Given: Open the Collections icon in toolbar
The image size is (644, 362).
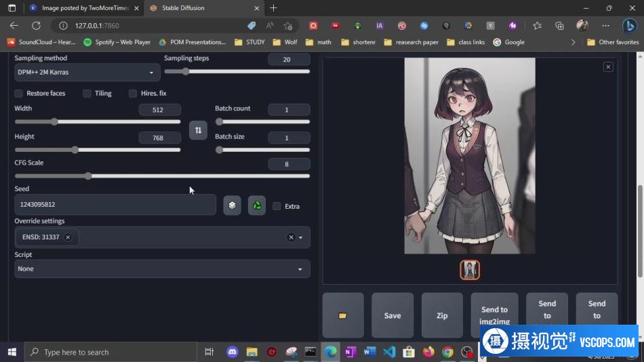Looking at the screenshot, I should click(559, 26).
